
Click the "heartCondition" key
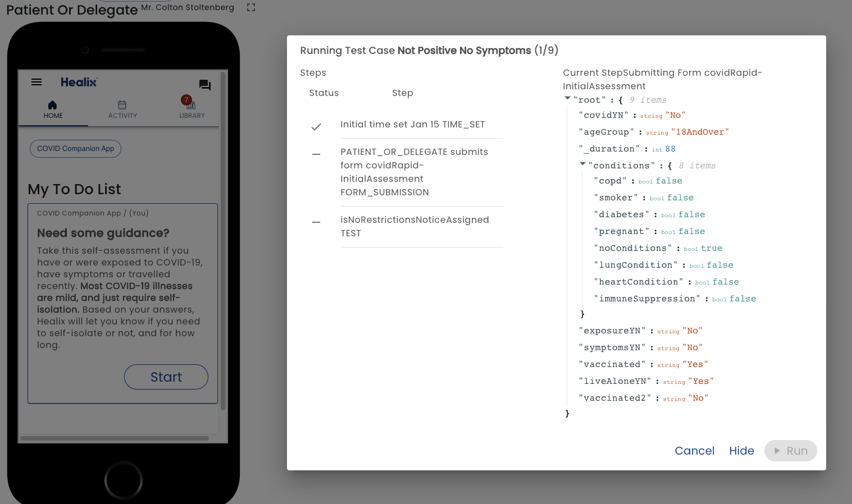(639, 282)
